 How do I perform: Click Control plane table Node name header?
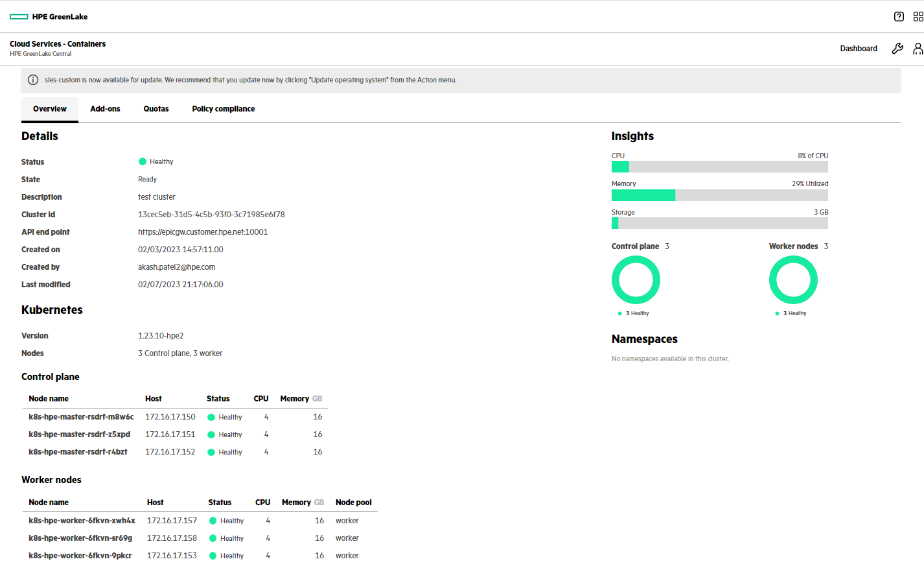tap(49, 399)
